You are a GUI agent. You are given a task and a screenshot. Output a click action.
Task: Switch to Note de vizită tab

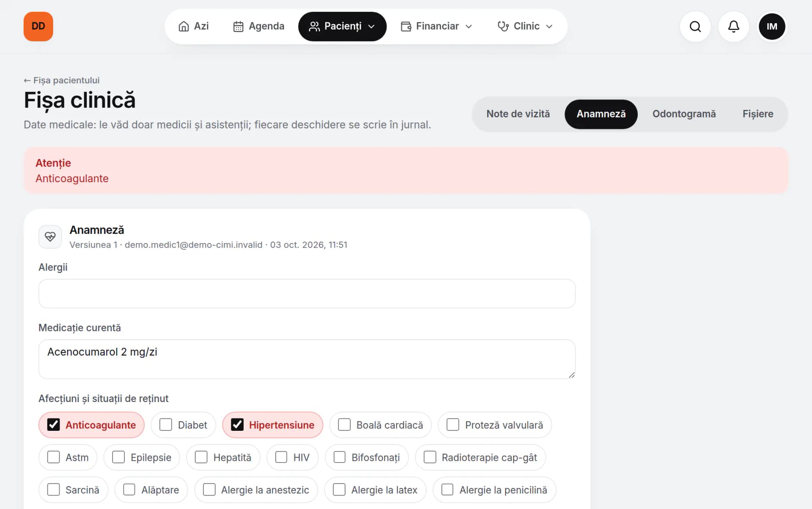coord(518,114)
